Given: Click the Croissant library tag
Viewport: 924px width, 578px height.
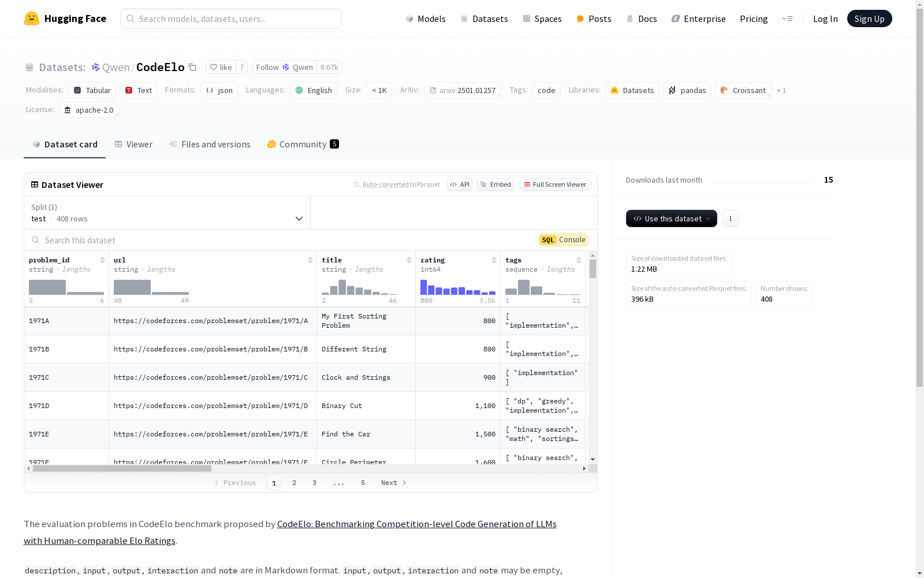Looking at the screenshot, I should coord(743,90).
